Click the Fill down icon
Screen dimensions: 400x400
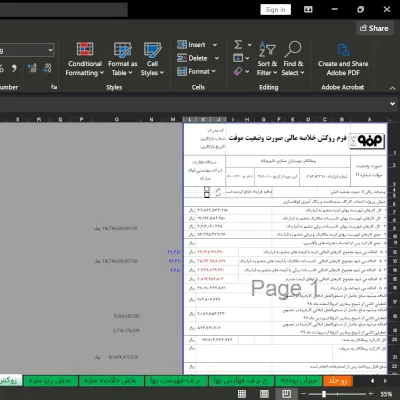click(238, 58)
